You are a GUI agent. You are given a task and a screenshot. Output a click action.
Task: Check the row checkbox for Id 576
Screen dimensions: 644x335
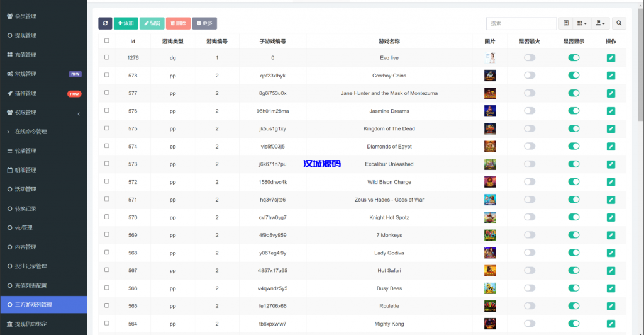pos(107,111)
